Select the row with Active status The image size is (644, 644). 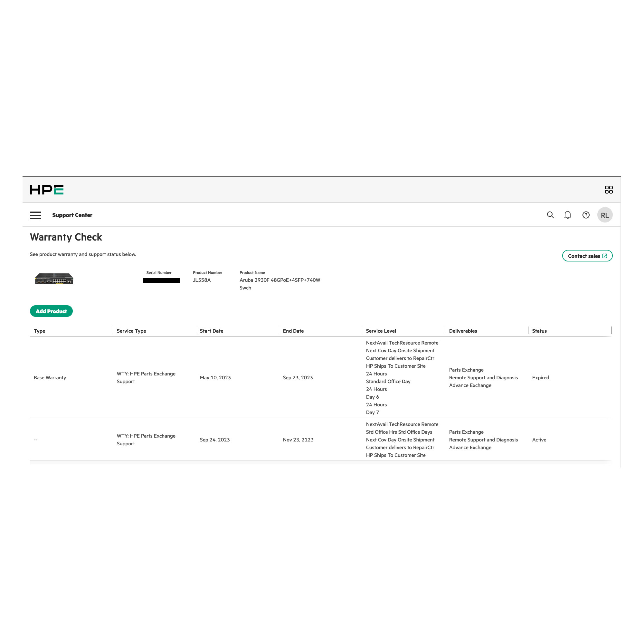539,439
